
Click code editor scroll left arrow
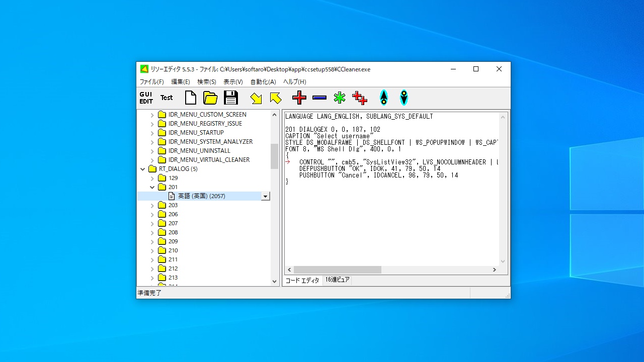pyautogui.click(x=289, y=270)
